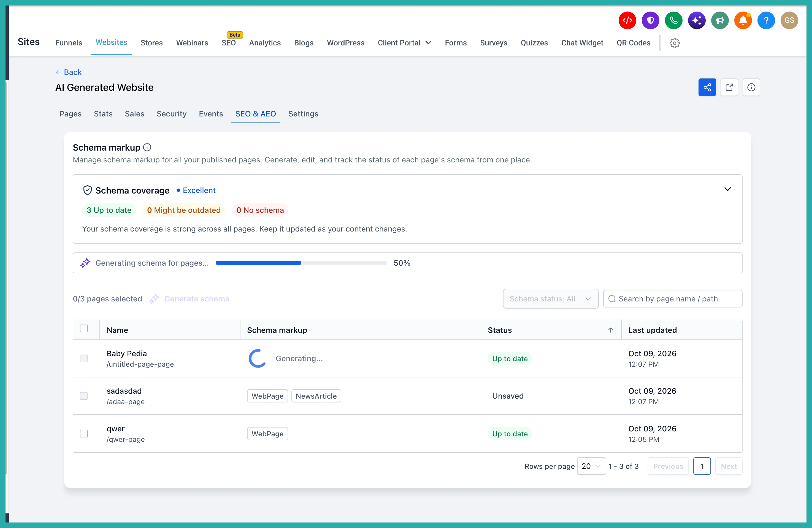This screenshot has height=528, width=812.
Task: Click the NewsArticle schema tag
Action: click(316, 396)
